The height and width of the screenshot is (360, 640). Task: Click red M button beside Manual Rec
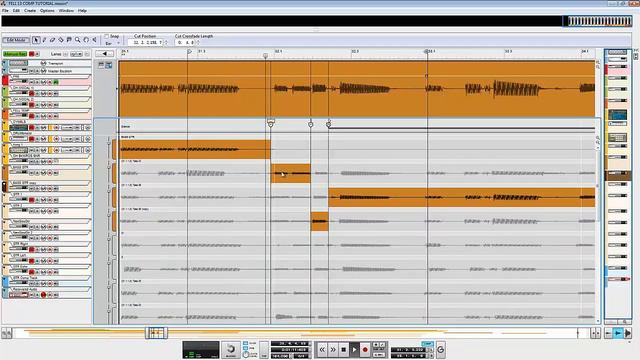click(x=31, y=54)
